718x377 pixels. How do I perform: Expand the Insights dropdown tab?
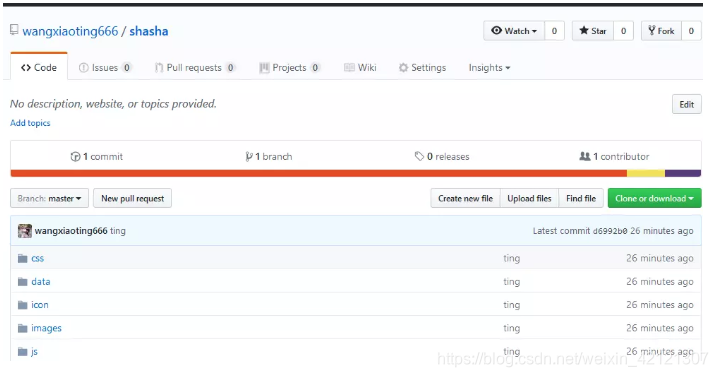pos(489,67)
